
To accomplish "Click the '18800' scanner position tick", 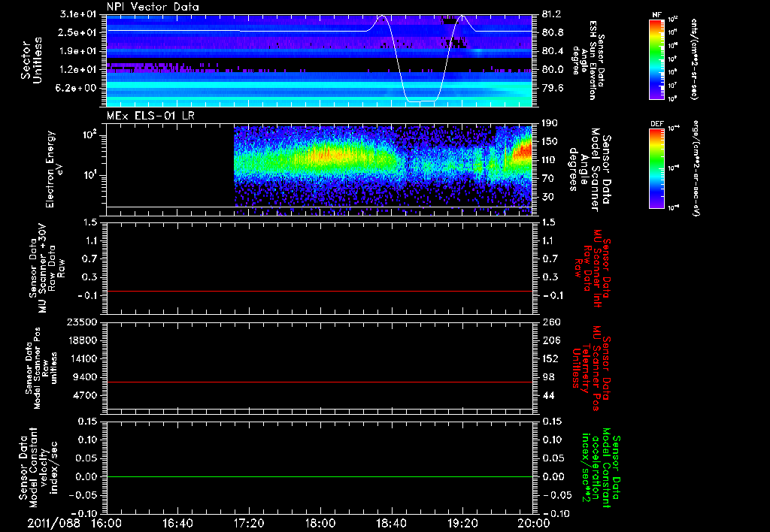I will tap(81, 340).
